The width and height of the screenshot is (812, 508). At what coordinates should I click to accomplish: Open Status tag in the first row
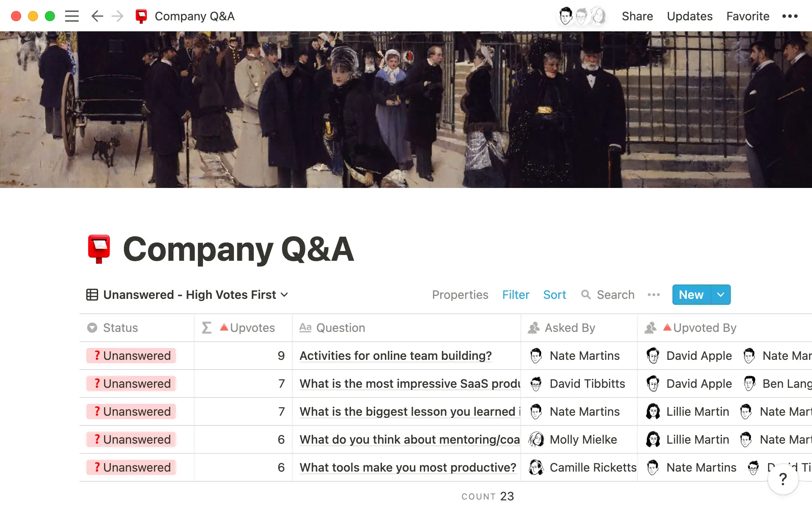[131, 356]
